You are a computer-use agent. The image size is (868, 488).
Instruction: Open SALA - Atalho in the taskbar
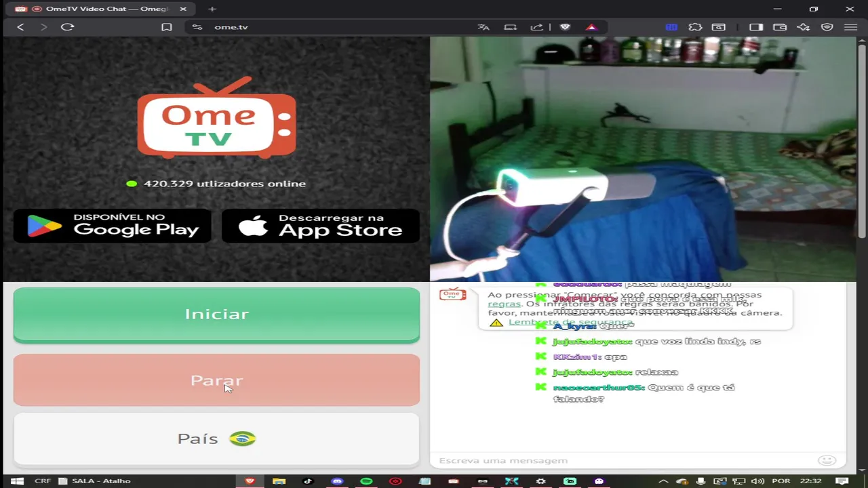94,481
